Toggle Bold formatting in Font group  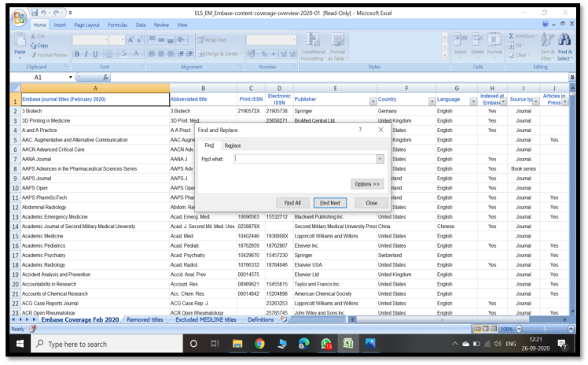pyautogui.click(x=77, y=53)
